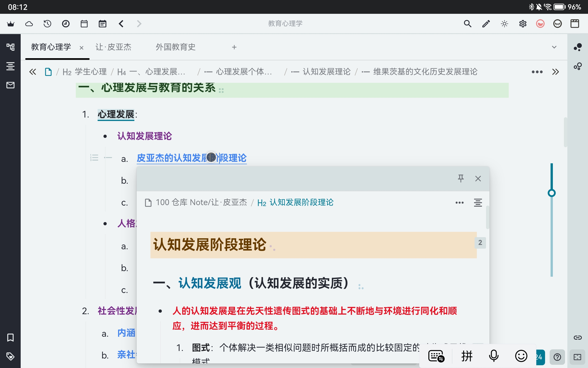
Task: Open backlinks link icon
Action: 578,338
